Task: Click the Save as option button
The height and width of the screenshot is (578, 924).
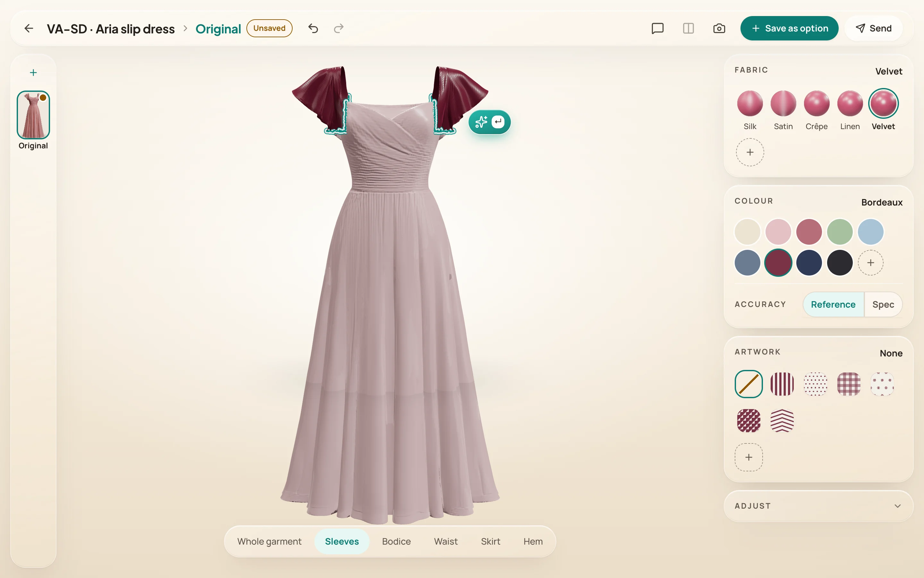Action: [x=789, y=28]
